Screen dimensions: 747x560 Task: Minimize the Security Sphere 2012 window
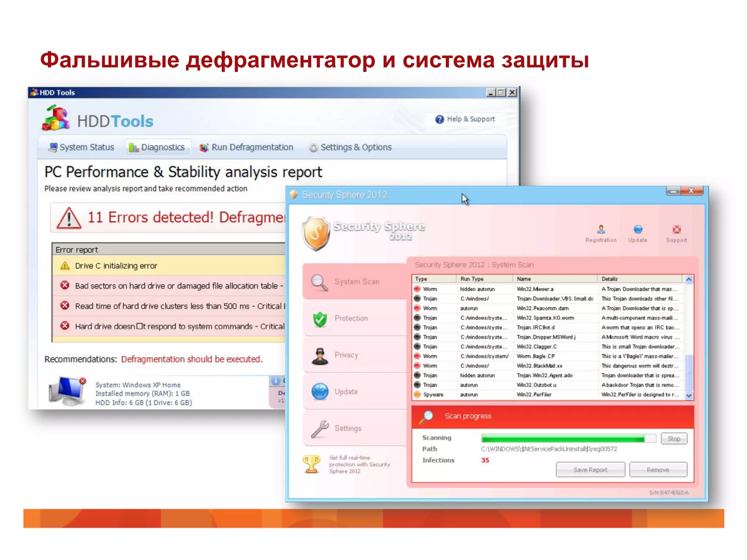[x=674, y=191]
